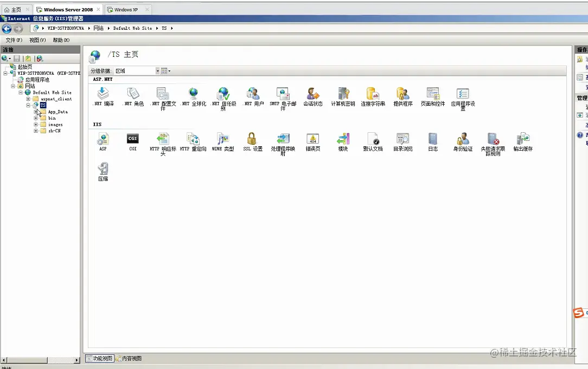The width and height of the screenshot is (588, 369).
Task: Open the 页面和控件 feature
Action: 433,96
